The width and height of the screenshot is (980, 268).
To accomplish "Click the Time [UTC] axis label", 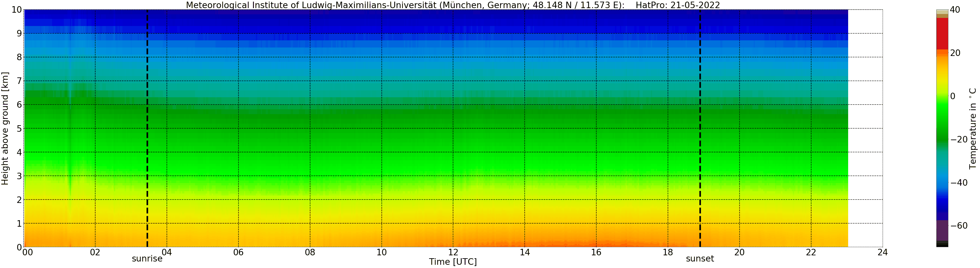I will 453,262.
